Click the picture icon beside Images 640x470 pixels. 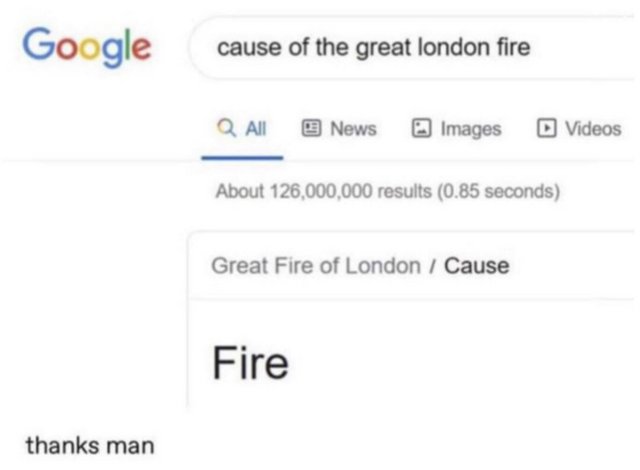(x=420, y=129)
